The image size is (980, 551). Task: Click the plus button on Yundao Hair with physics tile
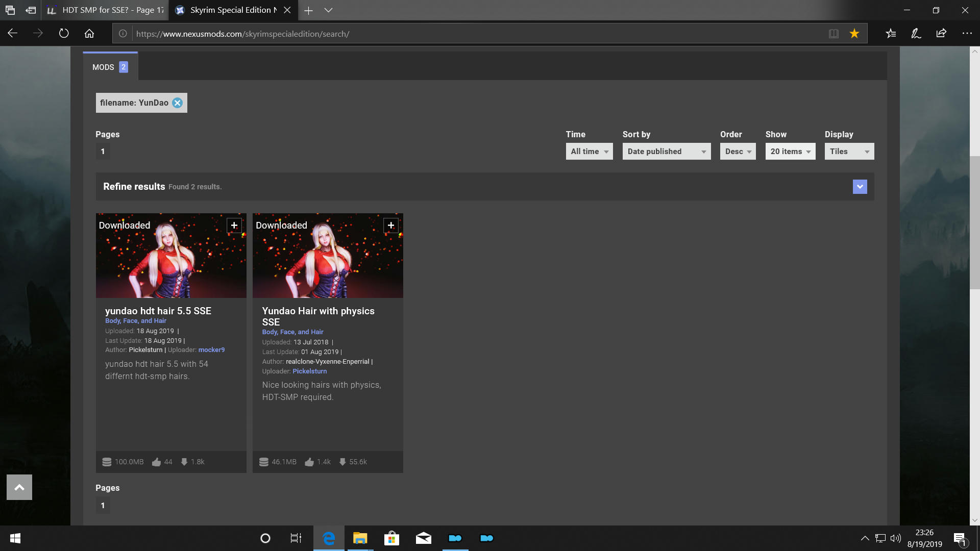[390, 226]
